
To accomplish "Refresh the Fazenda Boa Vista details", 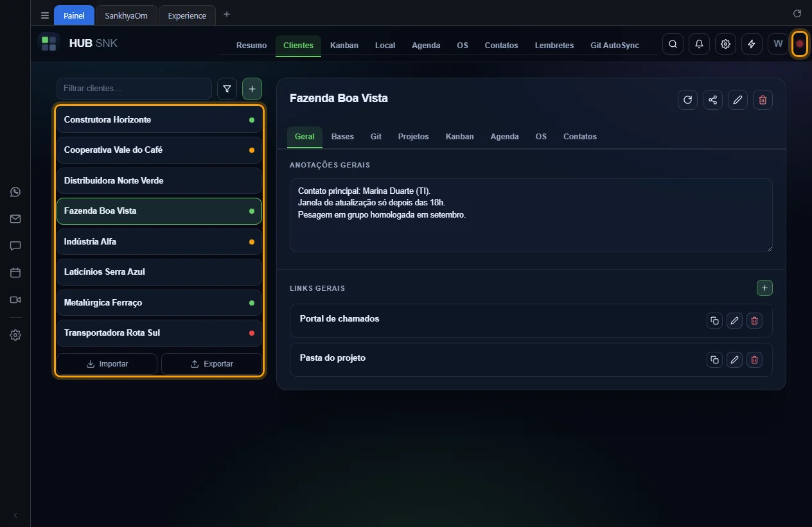I will coord(687,99).
